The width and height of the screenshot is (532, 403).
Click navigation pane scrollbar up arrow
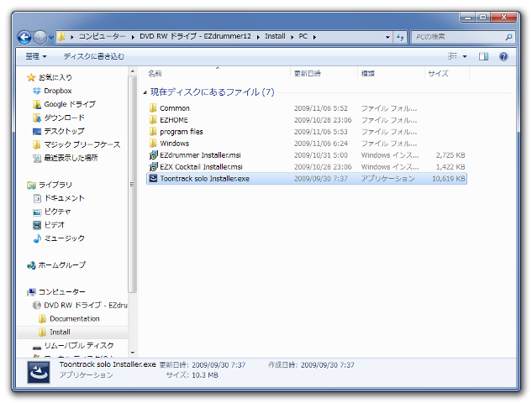click(132, 71)
